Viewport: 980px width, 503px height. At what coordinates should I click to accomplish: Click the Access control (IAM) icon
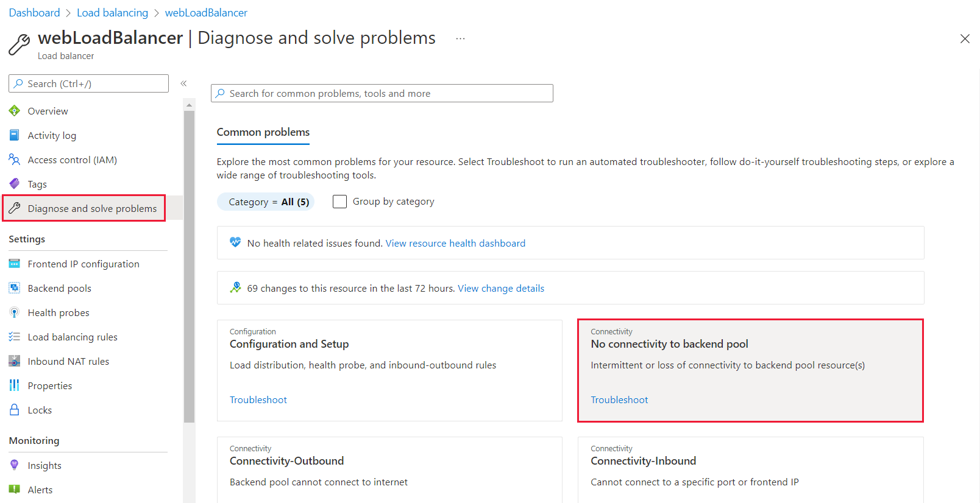[x=15, y=160]
